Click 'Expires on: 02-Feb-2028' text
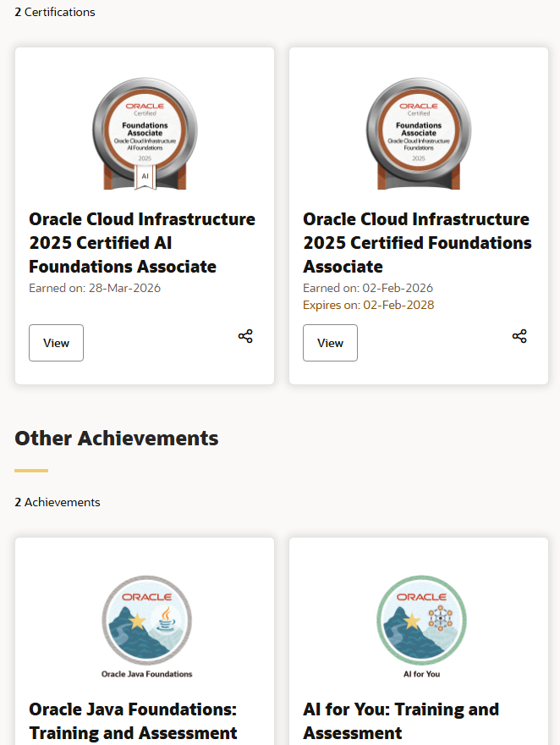 pos(369,305)
